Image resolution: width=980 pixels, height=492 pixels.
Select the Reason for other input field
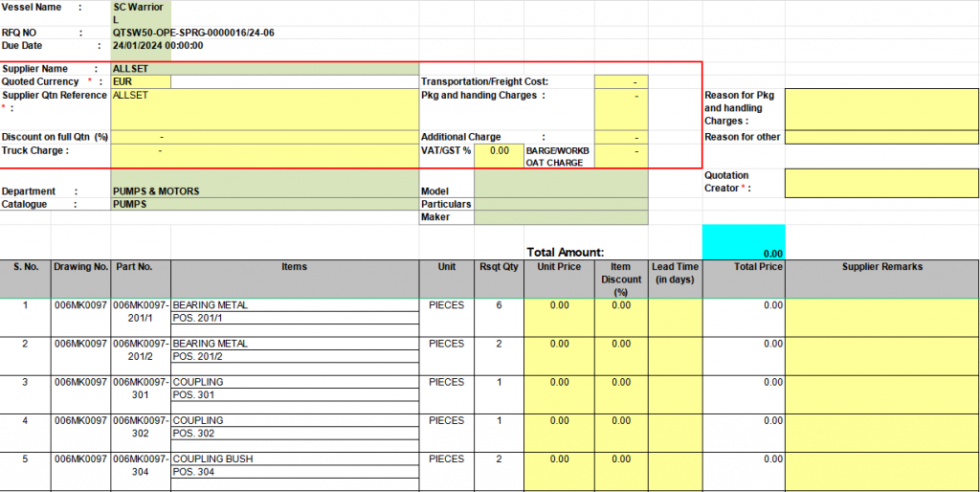point(880,137)
